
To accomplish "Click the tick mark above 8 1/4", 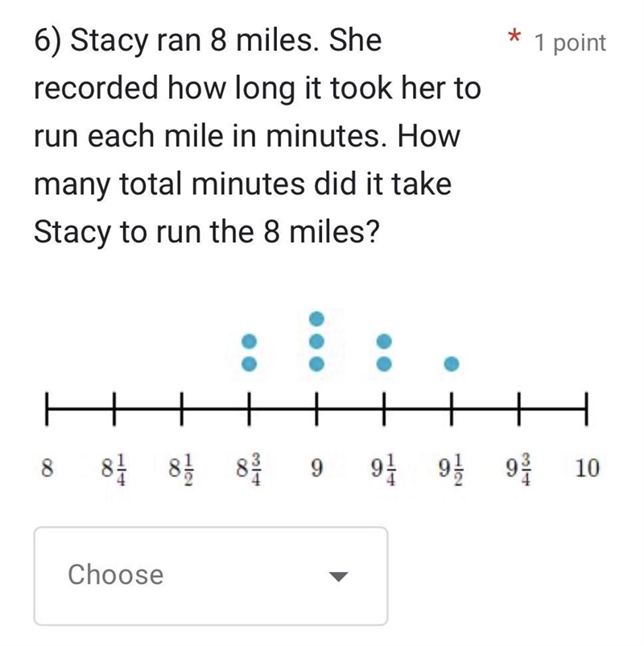I will pos(114,408).
